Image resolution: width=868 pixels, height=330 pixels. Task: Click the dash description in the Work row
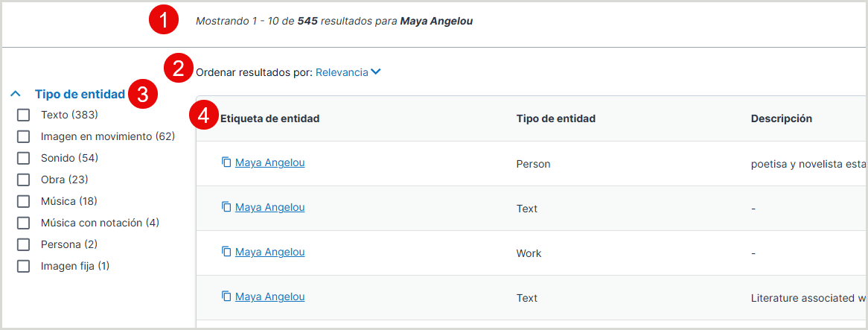(753, 253)
